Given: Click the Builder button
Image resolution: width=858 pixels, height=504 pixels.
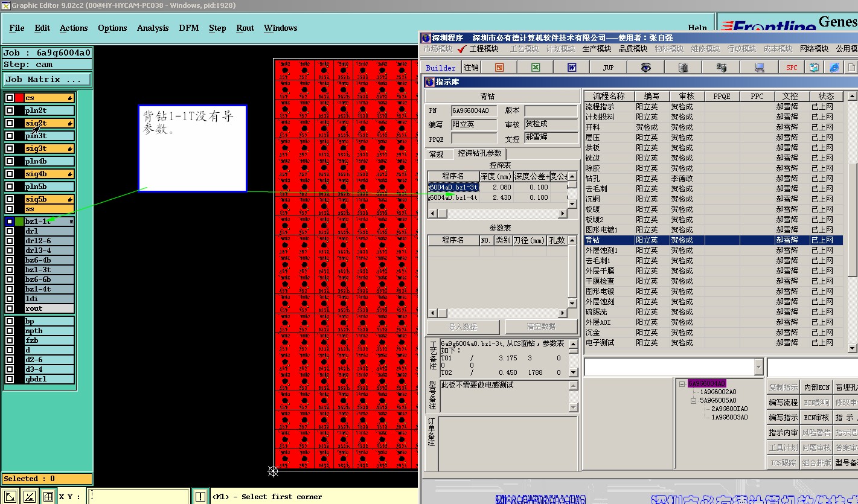Looking at the screenshot, I should pos(441,68).
